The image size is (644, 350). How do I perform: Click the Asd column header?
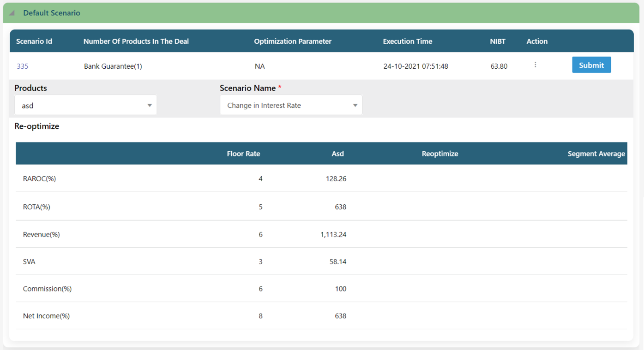(x=337, y=154)
